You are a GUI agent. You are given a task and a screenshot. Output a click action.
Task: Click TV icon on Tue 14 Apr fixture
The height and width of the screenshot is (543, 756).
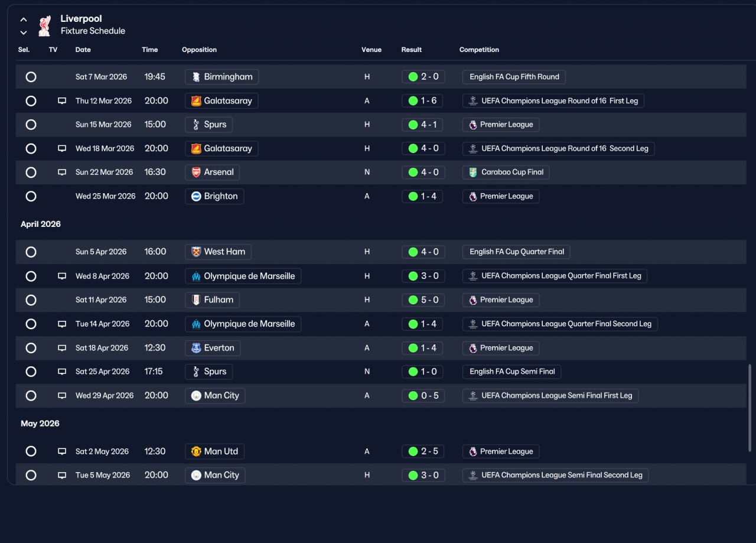pos(62,324)
